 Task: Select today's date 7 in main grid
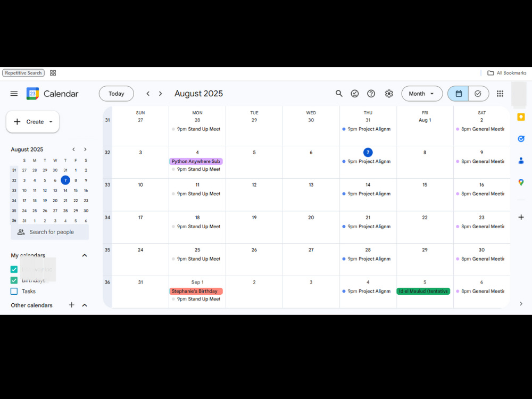coord(368,152)
